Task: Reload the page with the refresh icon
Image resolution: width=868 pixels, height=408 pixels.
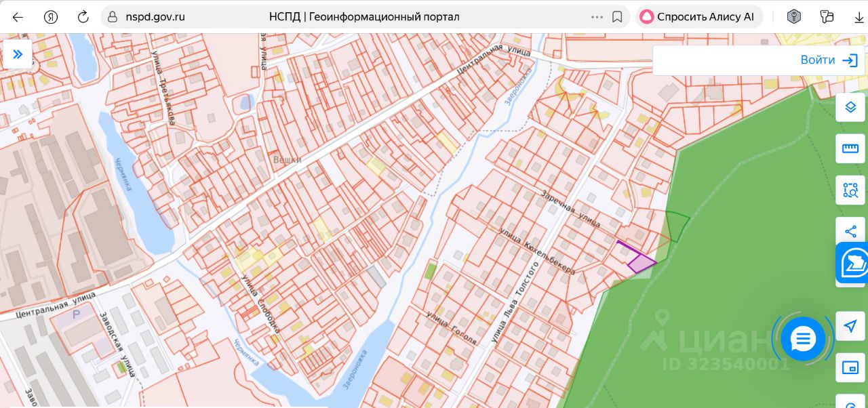Action: pos(83,17)
